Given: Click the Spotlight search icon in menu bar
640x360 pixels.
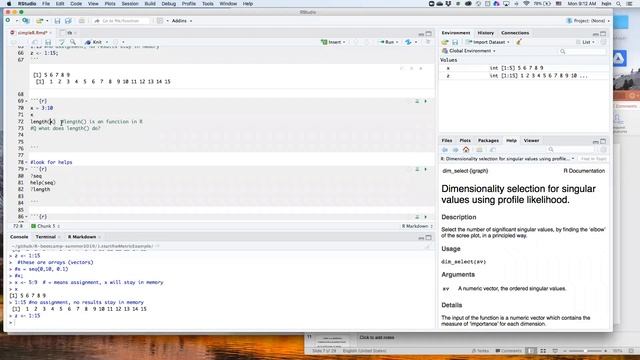Looking at the screenshot, I should click(x=619, y=4).
